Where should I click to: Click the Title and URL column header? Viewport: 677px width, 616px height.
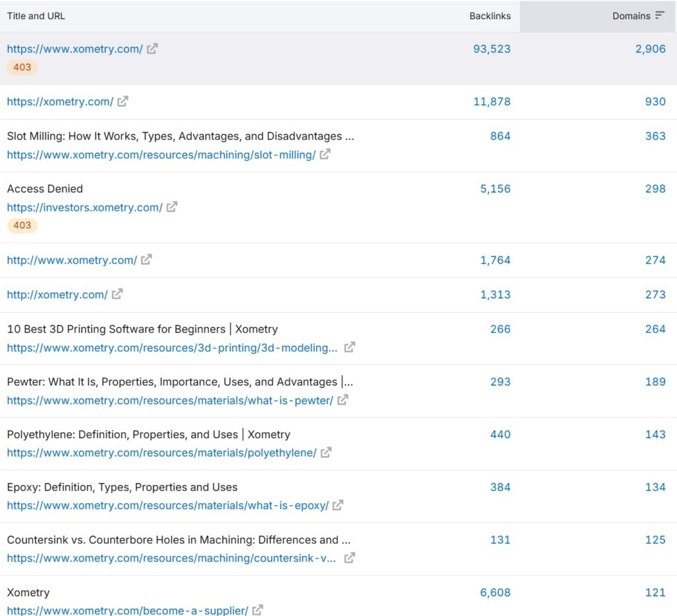coord(36,16)
